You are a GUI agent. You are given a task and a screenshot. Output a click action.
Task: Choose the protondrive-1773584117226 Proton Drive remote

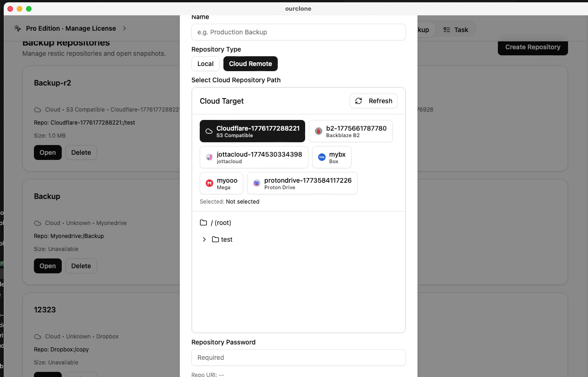click(x=302, y=183)
